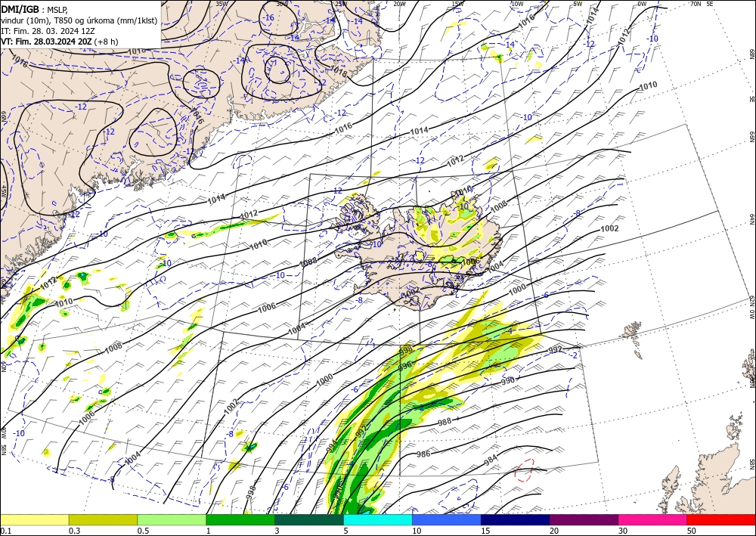Click the light yellow 0.1–0.3 legend swatch
Screen dimensions: 756x536
[34, 519]
